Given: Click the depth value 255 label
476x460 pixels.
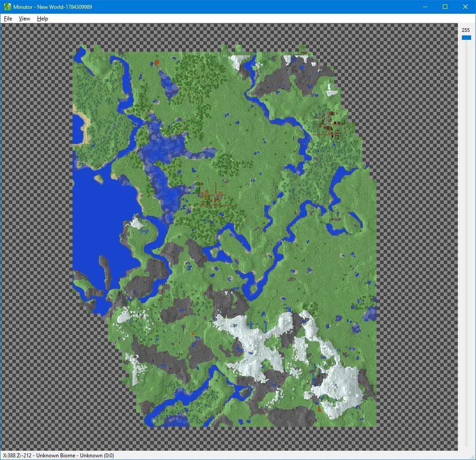Looking at the screenshot, I should coord(466,30).
